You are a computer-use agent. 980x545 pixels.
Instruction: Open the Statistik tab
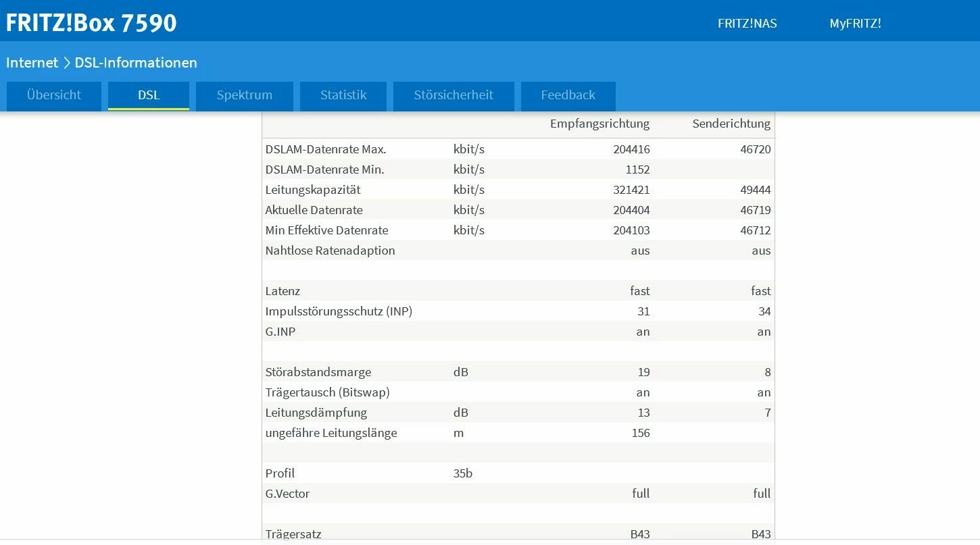click(x=343, y=95)
